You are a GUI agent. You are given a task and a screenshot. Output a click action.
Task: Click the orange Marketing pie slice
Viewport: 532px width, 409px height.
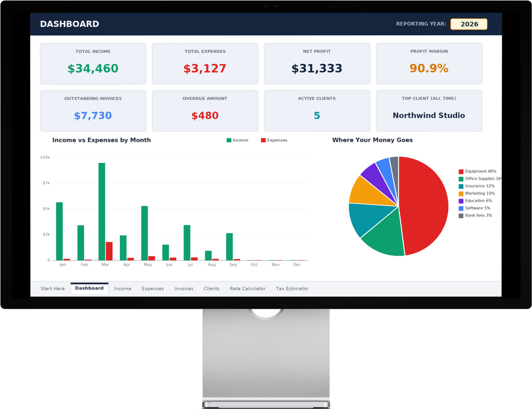click(368, 193)
